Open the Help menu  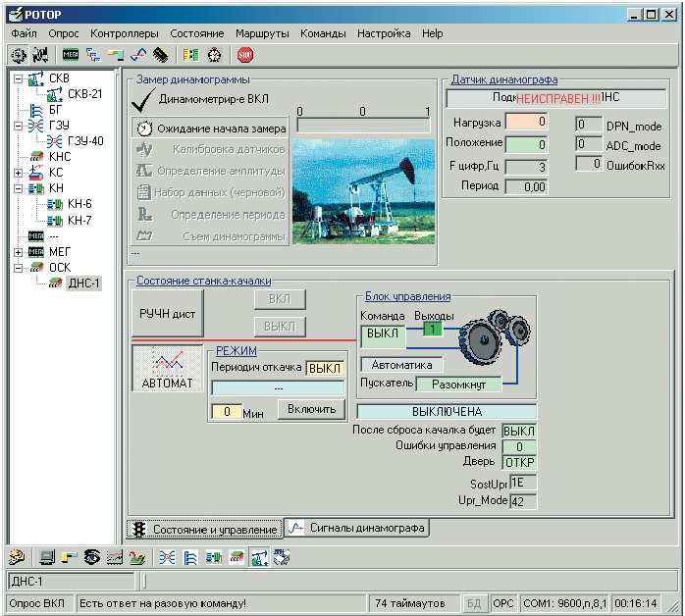point(432,33)
